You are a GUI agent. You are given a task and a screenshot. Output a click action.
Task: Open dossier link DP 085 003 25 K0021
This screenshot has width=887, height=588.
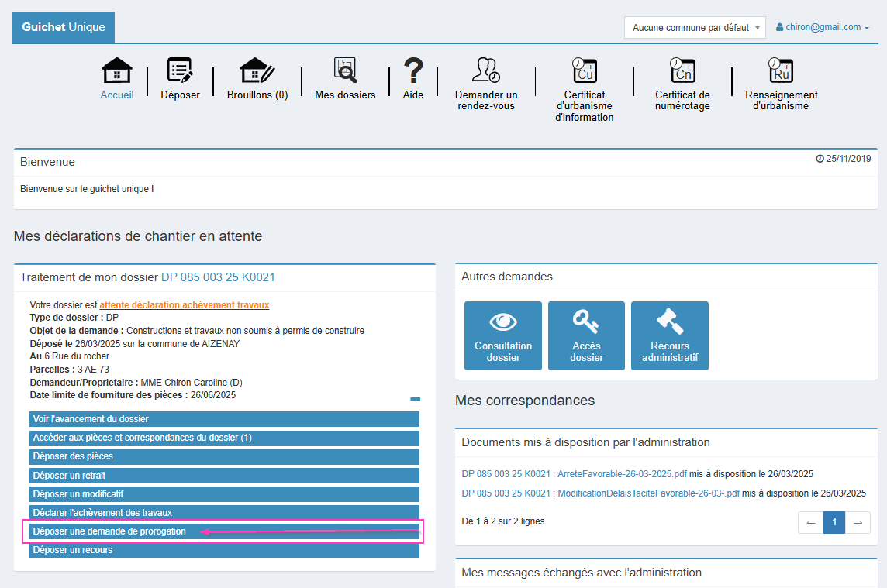[x=218, y=277]
